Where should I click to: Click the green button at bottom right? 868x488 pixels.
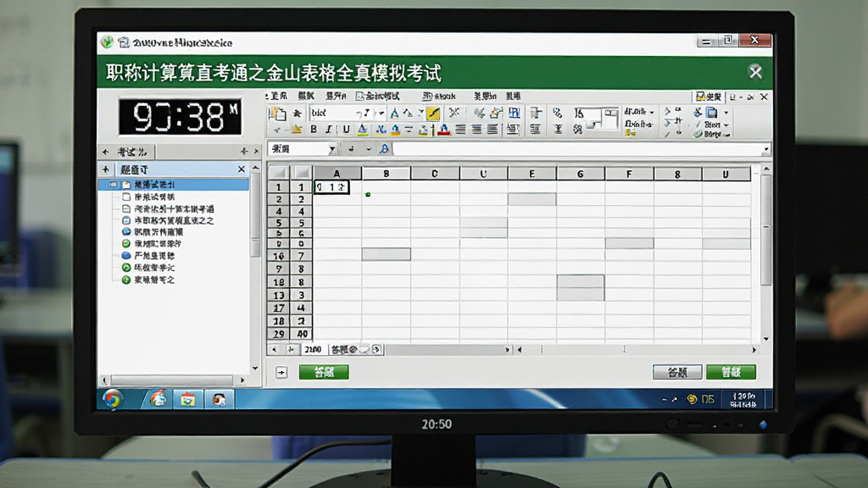point(731,373)
